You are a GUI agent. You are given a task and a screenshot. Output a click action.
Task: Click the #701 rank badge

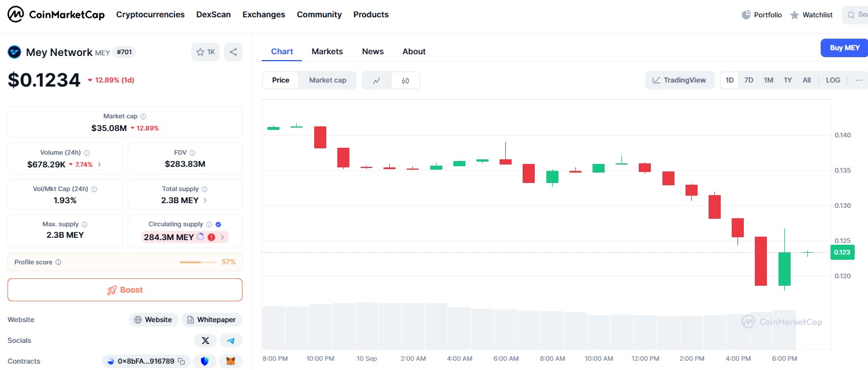coord(124,52)
